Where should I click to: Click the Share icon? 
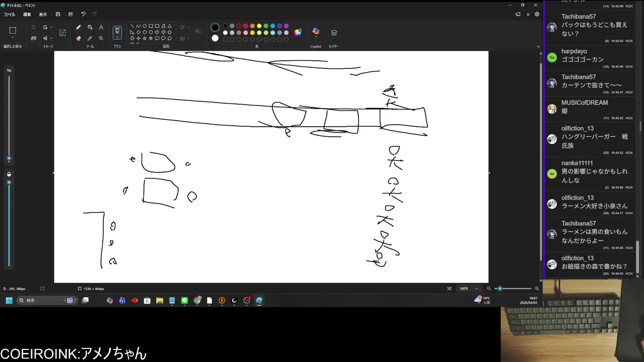pyautogui.click(x=70, y=14)
